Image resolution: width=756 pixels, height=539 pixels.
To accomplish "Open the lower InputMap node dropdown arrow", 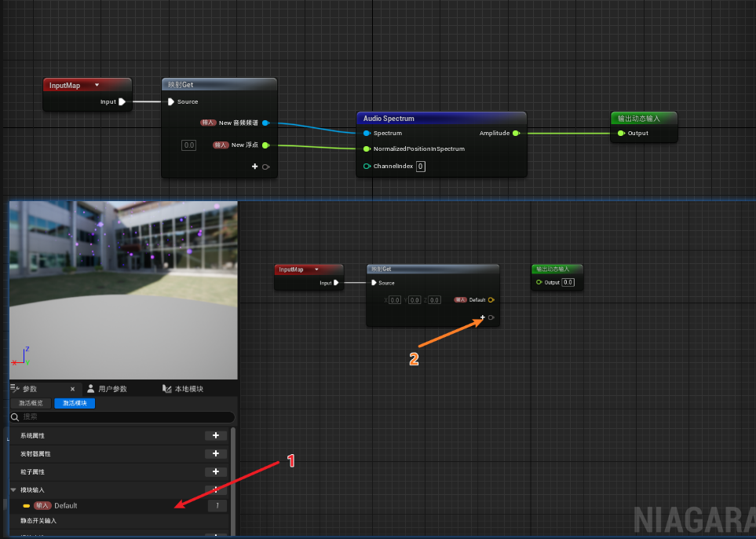I will (x=317, y=269).
